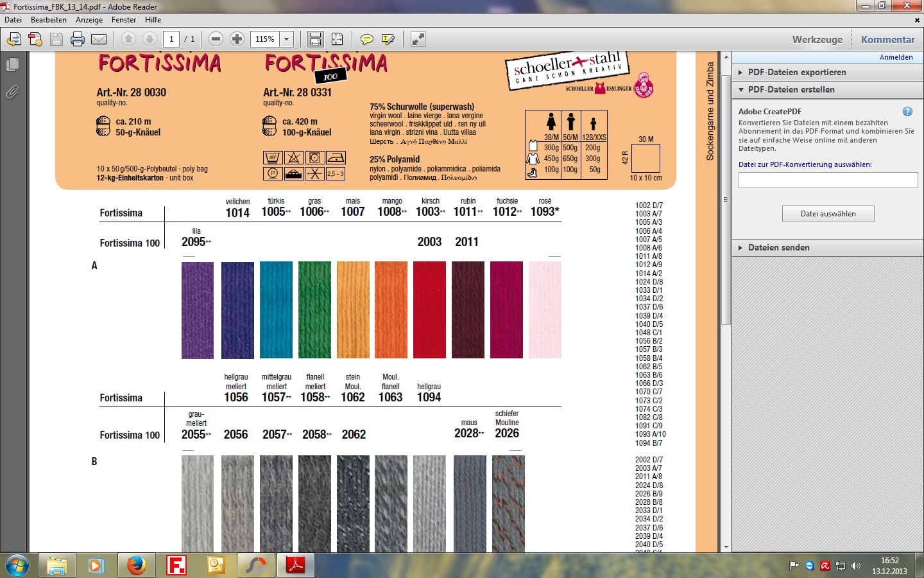
Task: Switch to read mode expand icon
Action: 418,39
